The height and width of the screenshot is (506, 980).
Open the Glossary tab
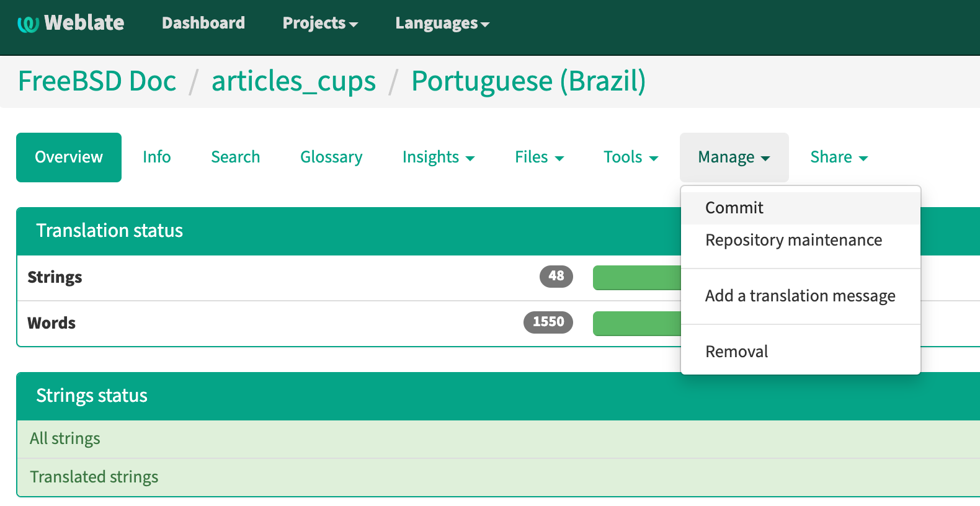[331, 158]
